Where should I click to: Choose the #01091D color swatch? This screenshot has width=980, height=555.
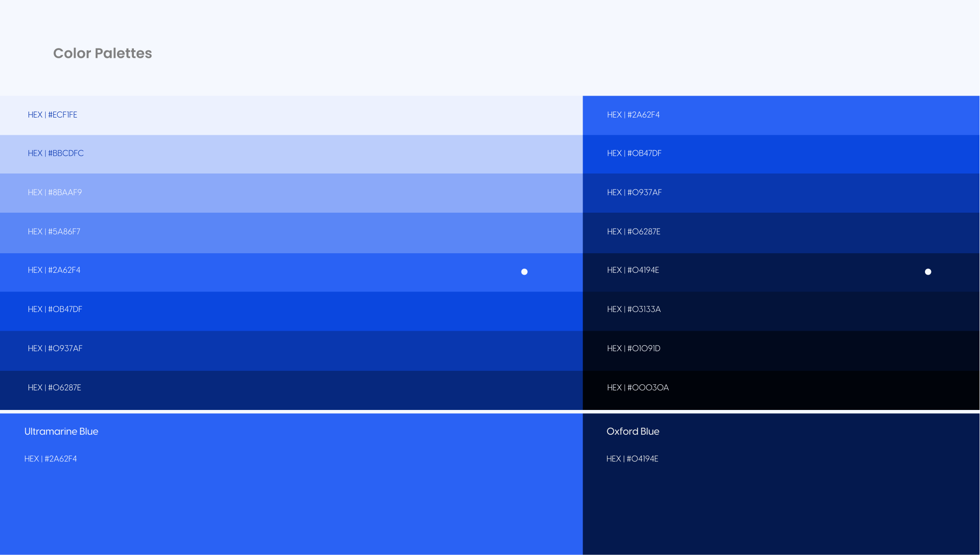[x=633, y=348]
